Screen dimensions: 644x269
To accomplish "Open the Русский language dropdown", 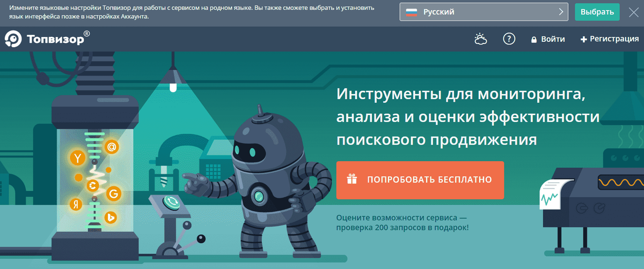I will (484, 12).
